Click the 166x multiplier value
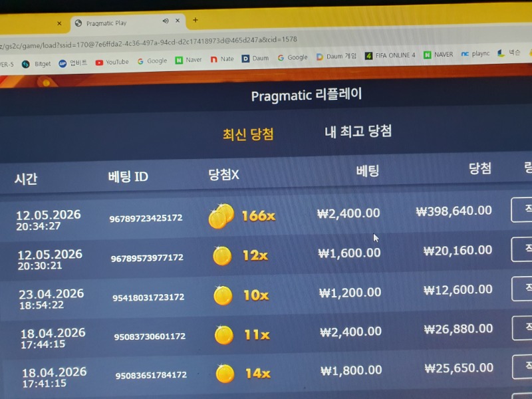 [258, 215]
